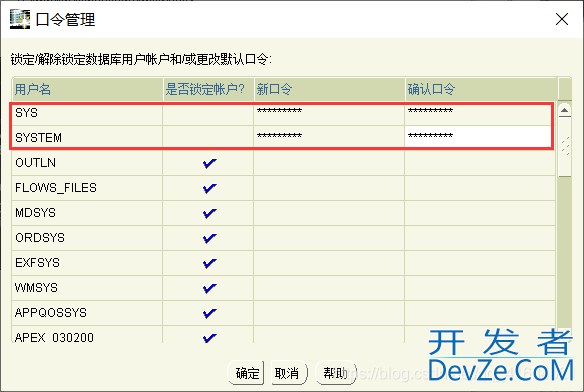Select the FLOWS_FILES username row
The height and width of the screenshot is (392, 584).
(87, 188)
